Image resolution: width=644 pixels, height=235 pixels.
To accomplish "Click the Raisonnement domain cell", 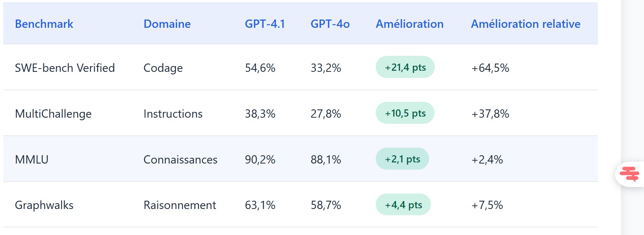I will point(180,205).
